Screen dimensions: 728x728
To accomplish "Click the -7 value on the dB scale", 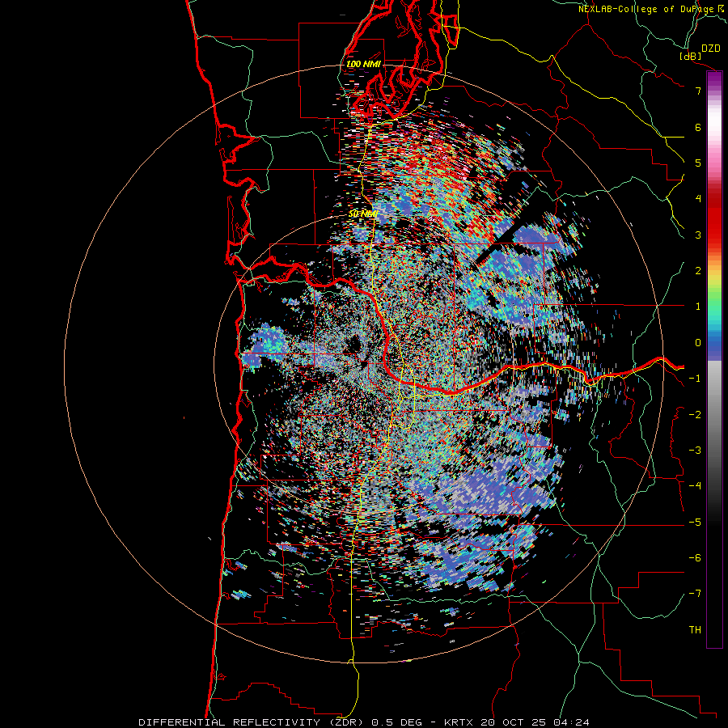I will [695, 594].
